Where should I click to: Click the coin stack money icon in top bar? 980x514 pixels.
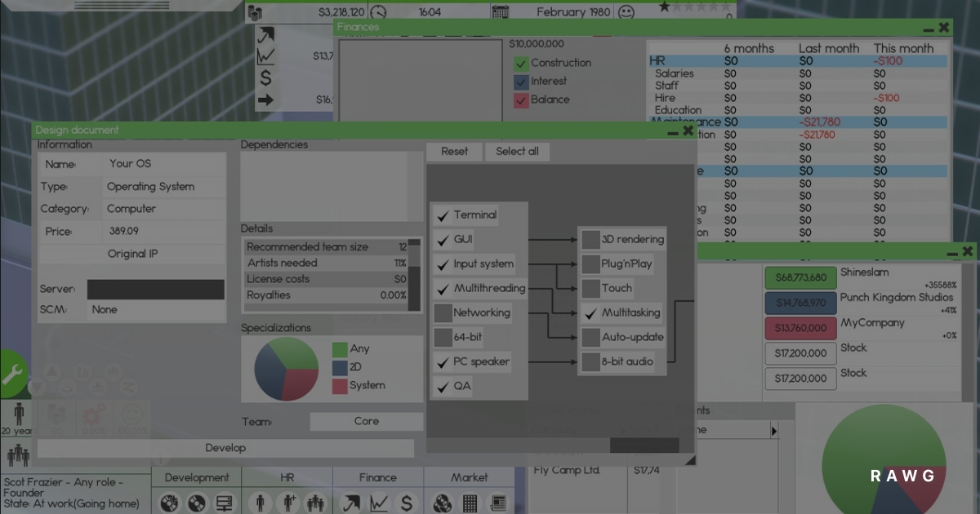(256, 12)
